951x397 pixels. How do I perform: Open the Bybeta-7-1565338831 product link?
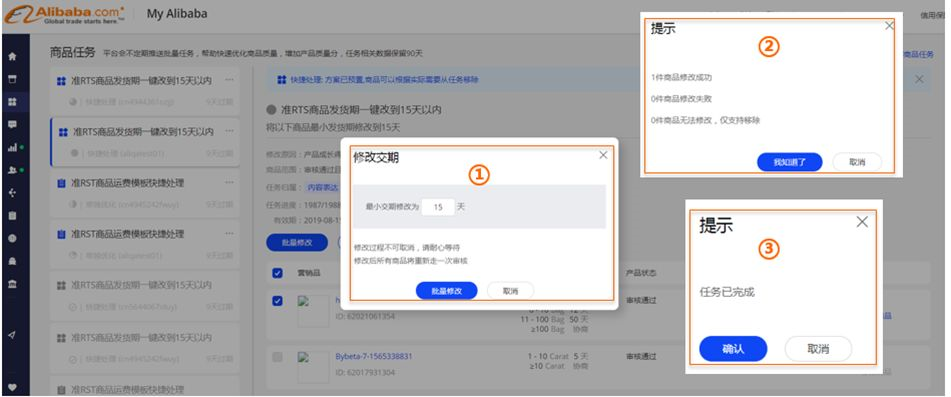(x=374, y=356)
